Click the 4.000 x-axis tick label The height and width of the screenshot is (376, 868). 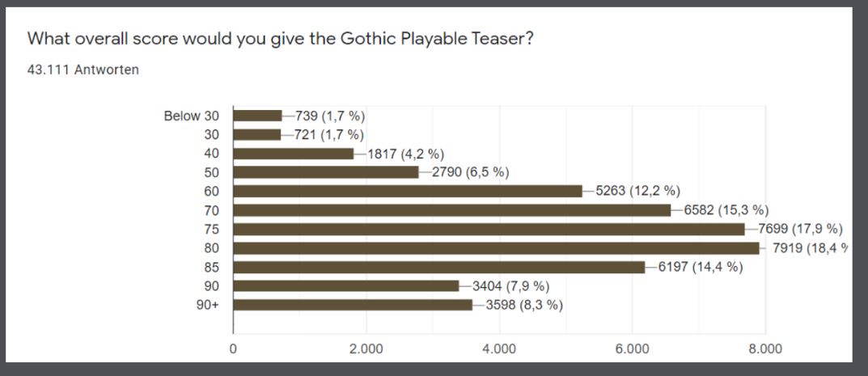(x=499, y=349)
